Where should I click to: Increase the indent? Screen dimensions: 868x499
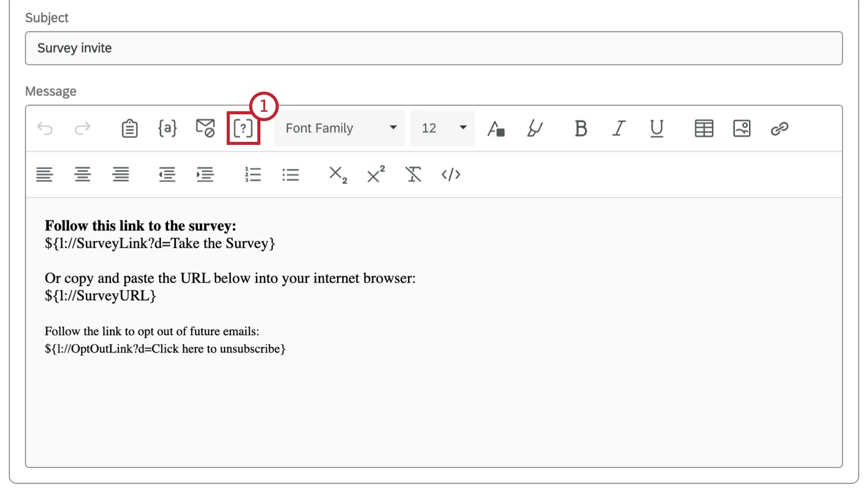(205, 175)
